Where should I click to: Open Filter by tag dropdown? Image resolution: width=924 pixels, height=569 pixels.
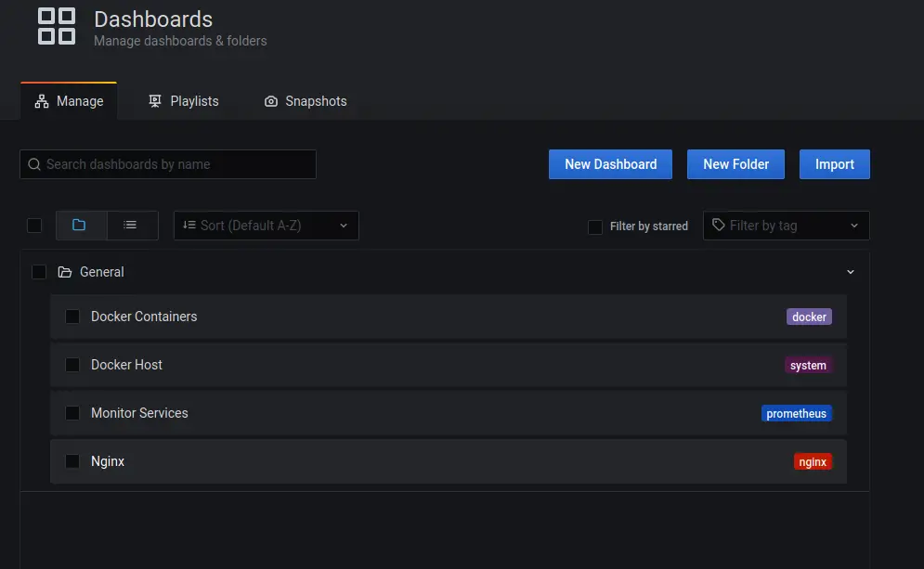coord(787,226)
